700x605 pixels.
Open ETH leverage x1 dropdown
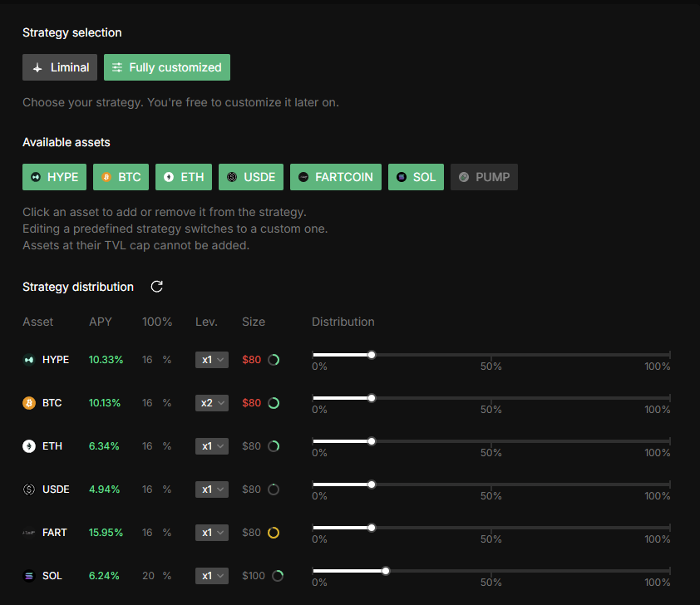click(x=212, y=446)
